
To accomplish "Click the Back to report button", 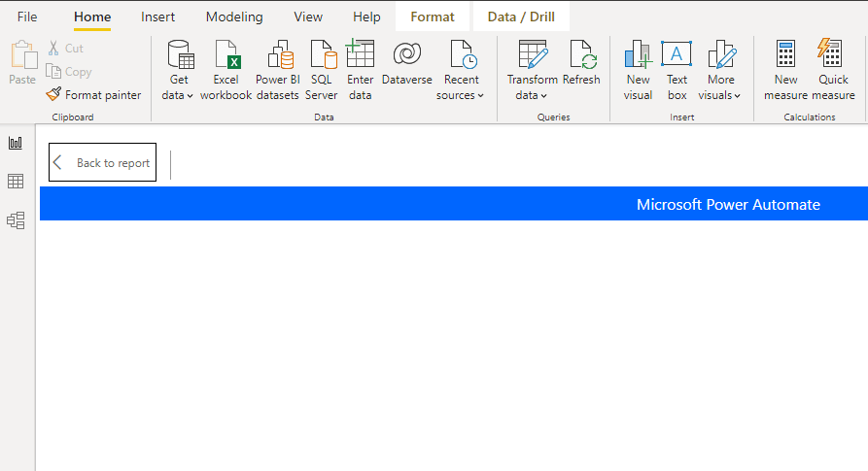I will pyautogui.click(x=102, y=162).
